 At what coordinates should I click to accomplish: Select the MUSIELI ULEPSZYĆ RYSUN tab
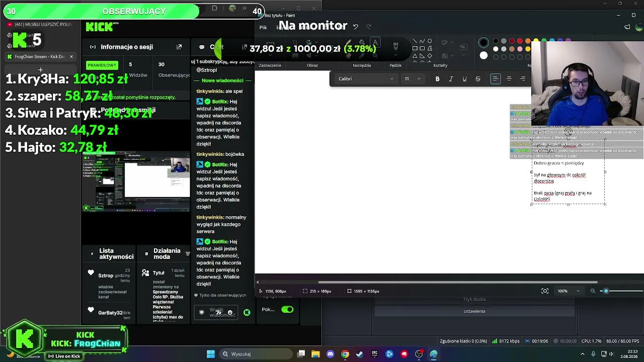(x=40, y=24)
